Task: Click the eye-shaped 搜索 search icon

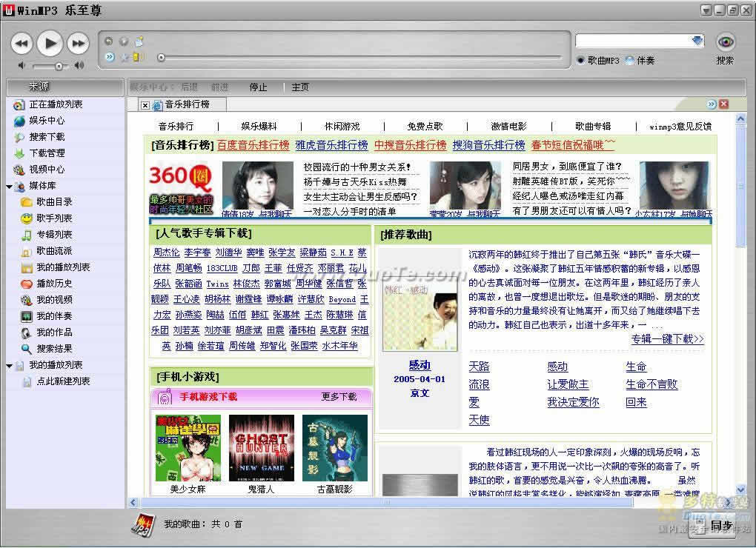Action: click(725, 42)
